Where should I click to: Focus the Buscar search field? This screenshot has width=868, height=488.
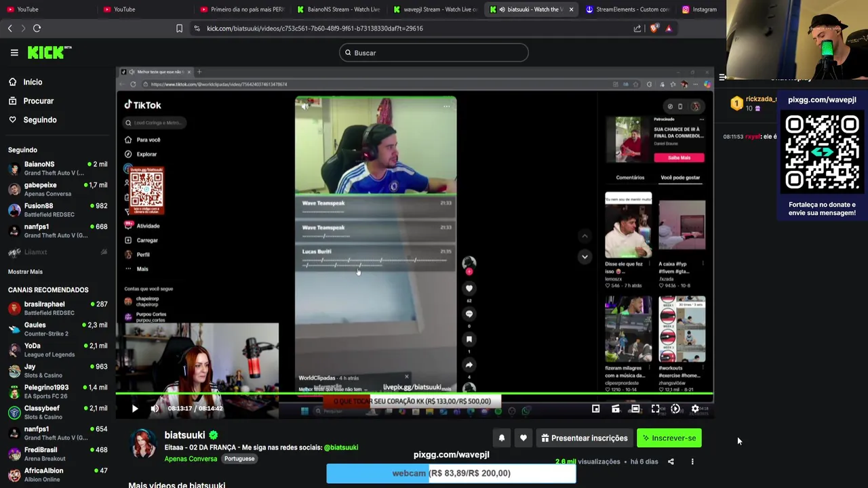(x=434, y=53)
